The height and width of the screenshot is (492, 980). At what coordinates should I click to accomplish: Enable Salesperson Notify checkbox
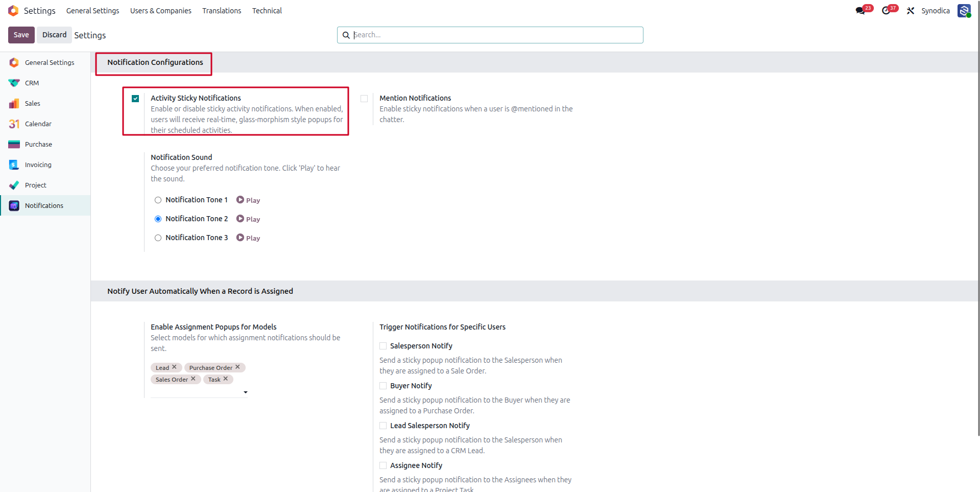pyautogui.click(x=383, y=346)
